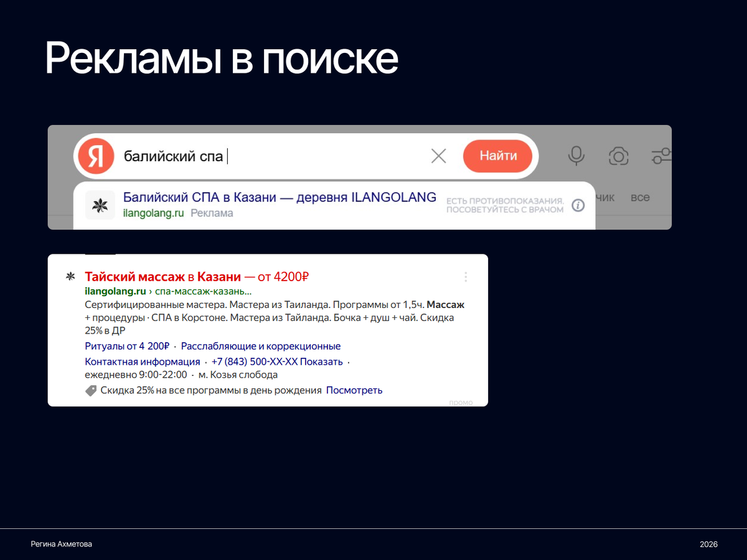Click the "Скидка 25% на все программы" text

pyautogui.click(x=211, y=390)
